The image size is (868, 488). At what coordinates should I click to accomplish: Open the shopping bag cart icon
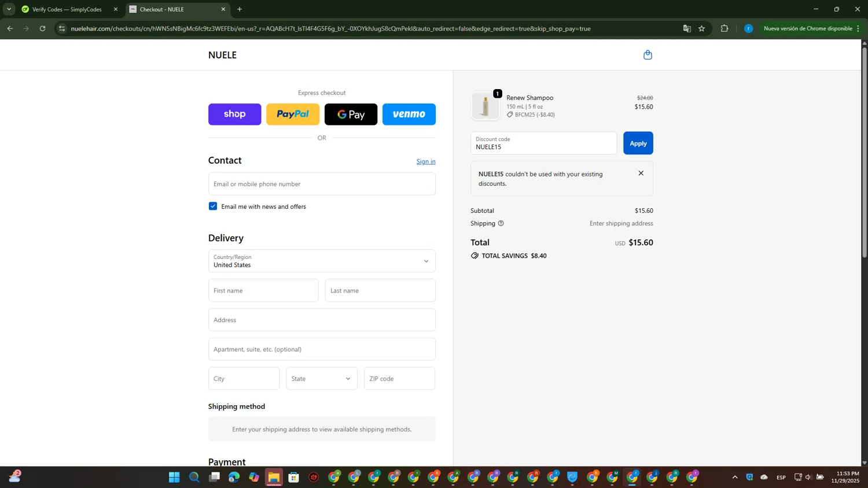click(x=648, y=55)
